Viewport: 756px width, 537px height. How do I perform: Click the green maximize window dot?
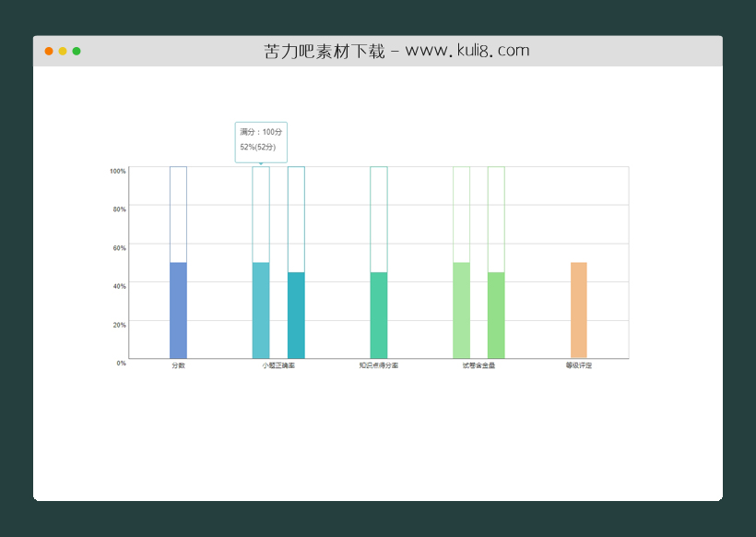coord(77,51)
